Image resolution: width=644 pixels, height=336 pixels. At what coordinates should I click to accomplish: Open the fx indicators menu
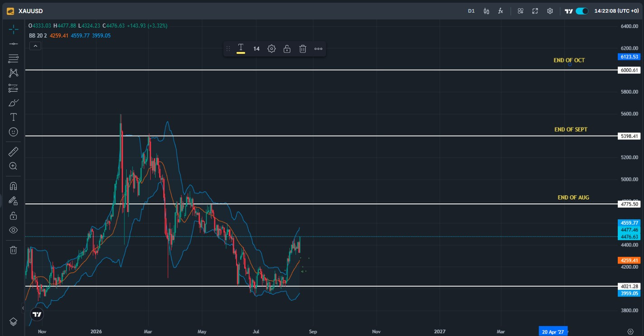coord(501,11)
